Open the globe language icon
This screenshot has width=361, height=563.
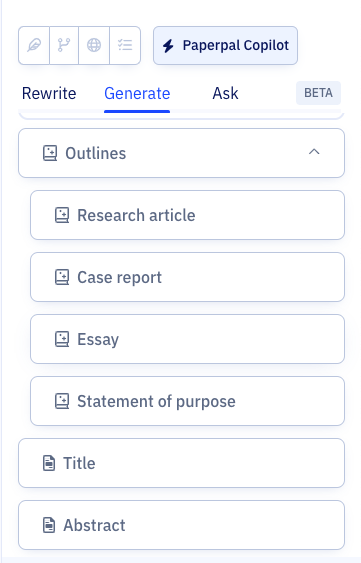94,45
